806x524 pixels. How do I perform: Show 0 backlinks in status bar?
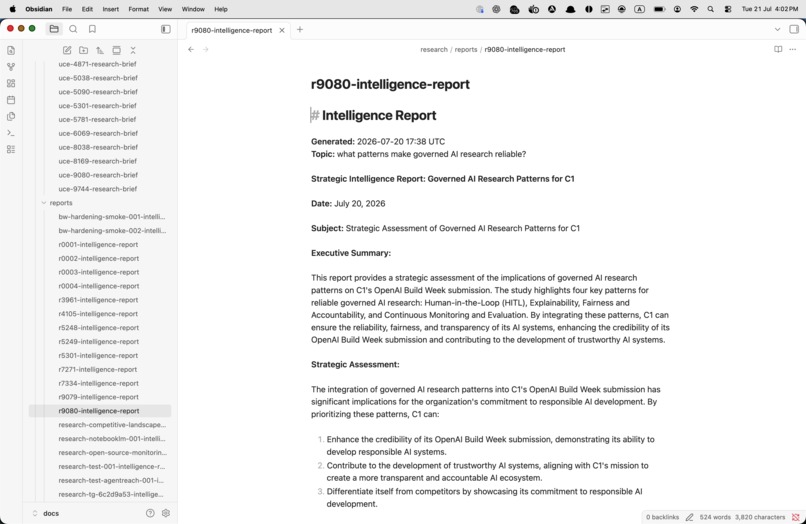(x=663, y=517)
